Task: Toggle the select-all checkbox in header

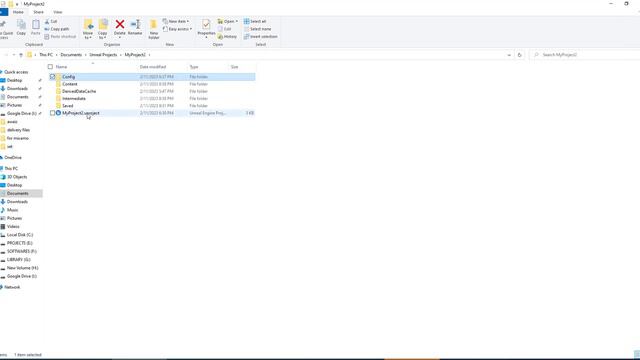Action: pyautogui.click(x=50, y=67)
